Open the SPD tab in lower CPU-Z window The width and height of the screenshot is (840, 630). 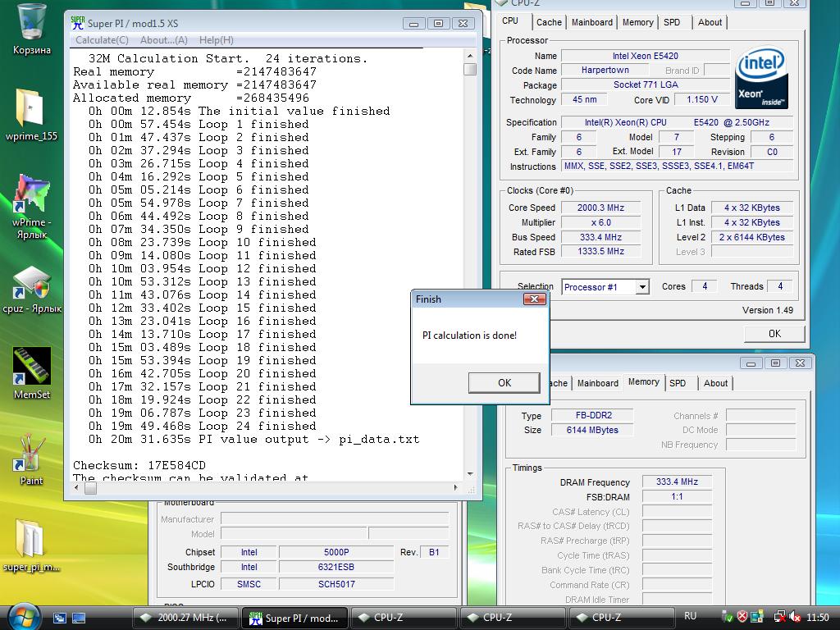678,383
